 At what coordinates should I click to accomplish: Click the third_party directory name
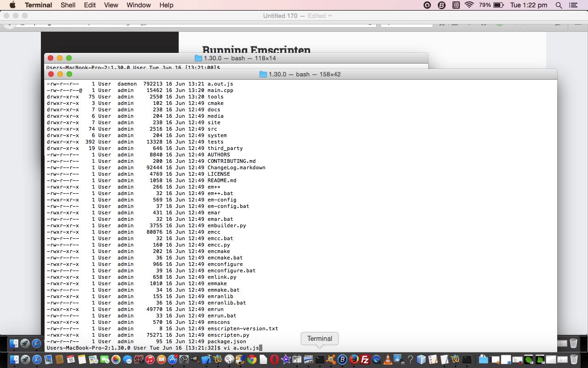point(225,148)
